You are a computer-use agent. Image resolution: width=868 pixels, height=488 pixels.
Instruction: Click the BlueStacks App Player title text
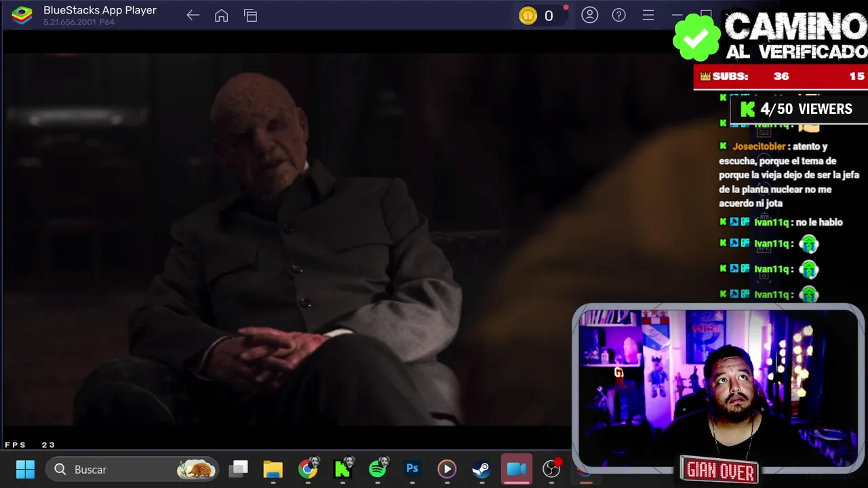tap(100, 10)
